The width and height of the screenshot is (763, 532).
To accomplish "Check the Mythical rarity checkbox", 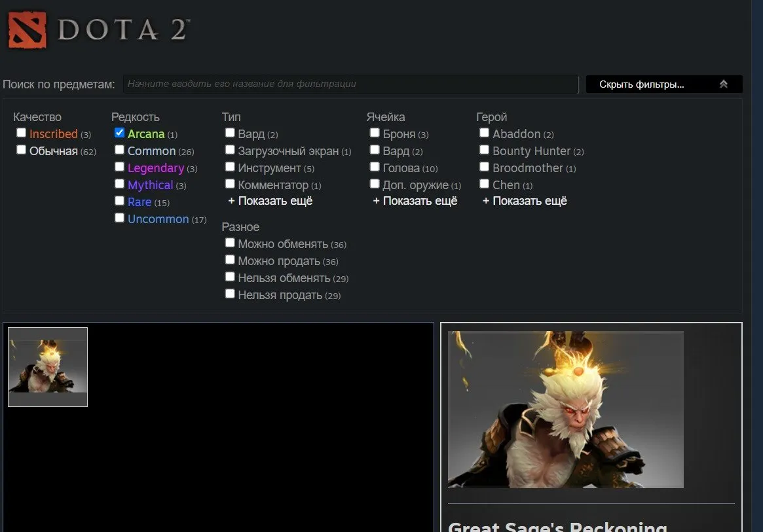I will coord(119,184).
